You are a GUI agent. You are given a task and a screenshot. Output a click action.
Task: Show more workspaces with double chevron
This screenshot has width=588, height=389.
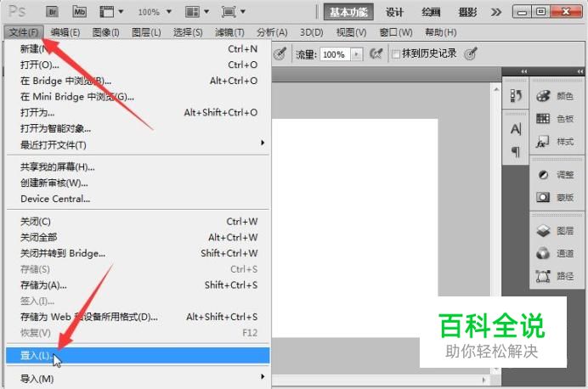tap(495, 13)
